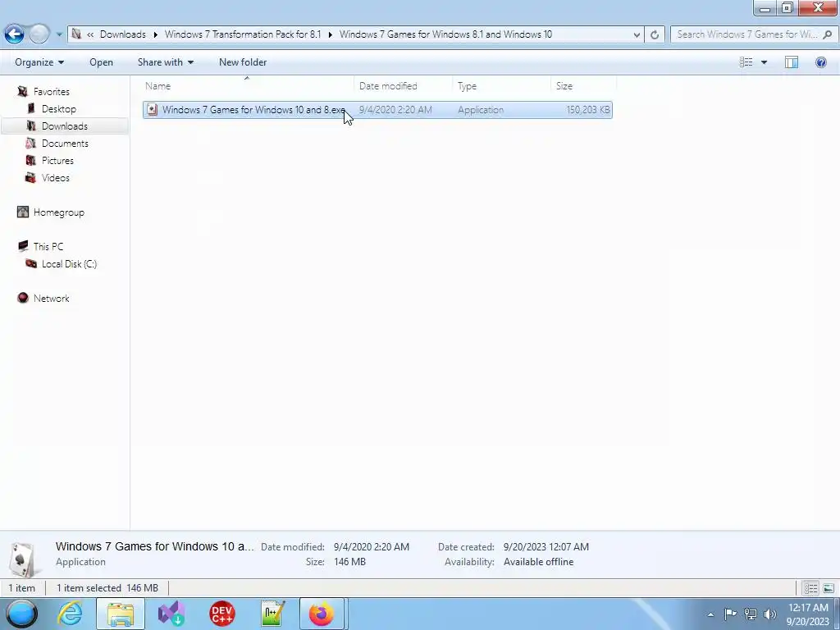The image size is (840, 630).
Task: Select Windows 7 Games for Windows 10 and 8.exe
Action: point(377,110)
